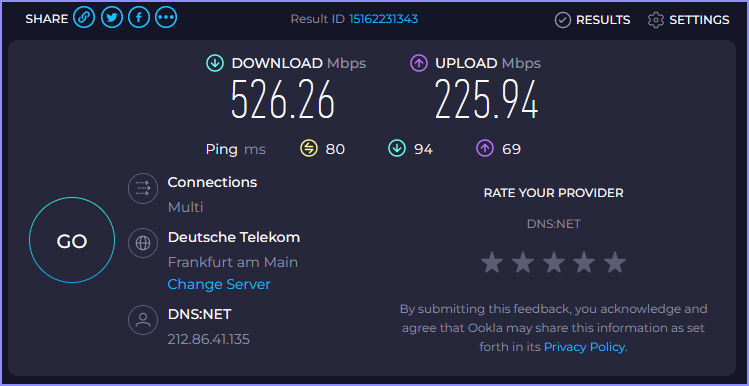Share result on Facebook
749x386 pixels.
[x=139, y=18]
